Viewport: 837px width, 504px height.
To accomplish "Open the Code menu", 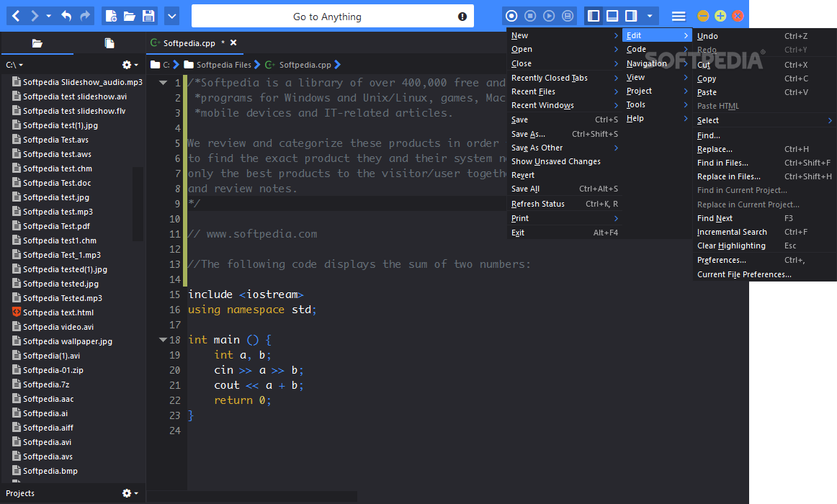I will tap(657, 49).
